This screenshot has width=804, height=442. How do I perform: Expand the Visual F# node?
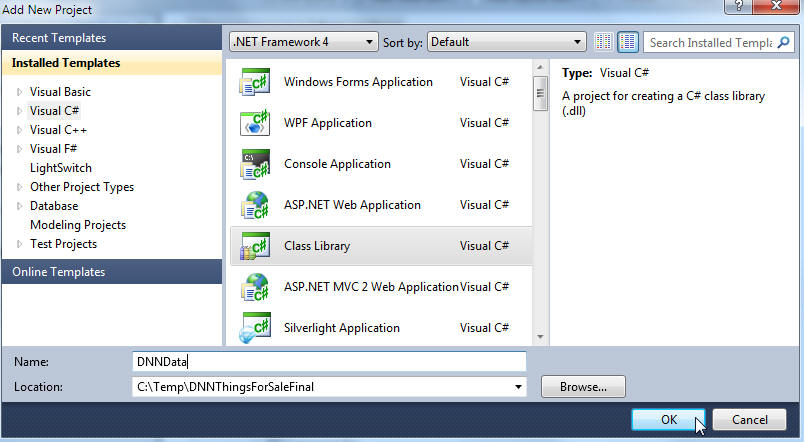tap(19, 149)
